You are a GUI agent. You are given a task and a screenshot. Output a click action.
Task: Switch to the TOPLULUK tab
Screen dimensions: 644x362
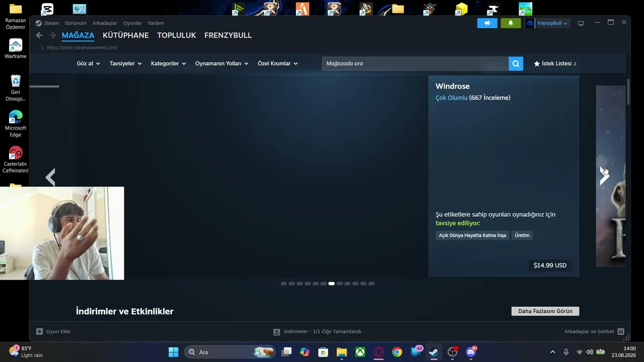pos(177,35)
